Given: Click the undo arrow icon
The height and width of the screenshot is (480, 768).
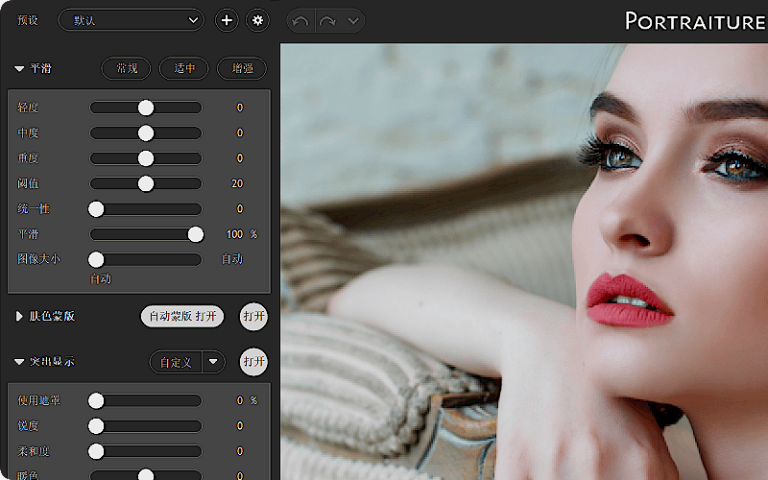Looking at the screenshot, I should tap(300, 21).
